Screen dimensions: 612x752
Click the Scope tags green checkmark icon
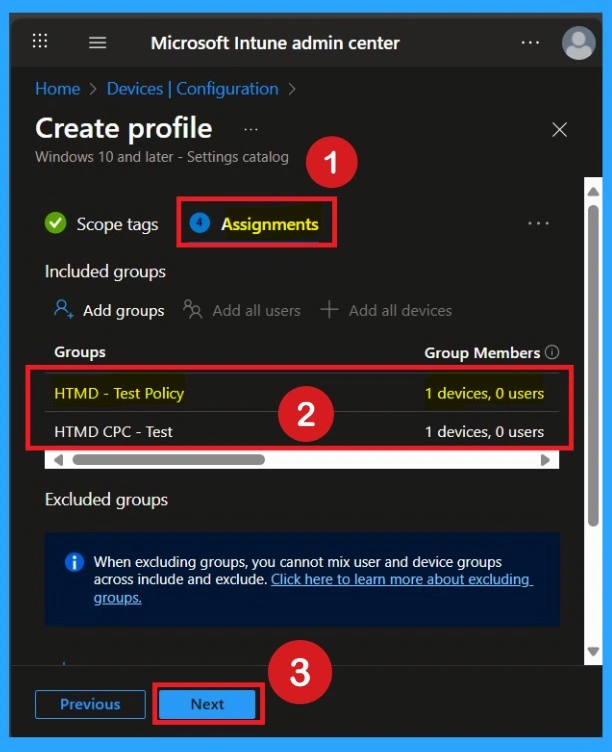(x=56, y=223)
